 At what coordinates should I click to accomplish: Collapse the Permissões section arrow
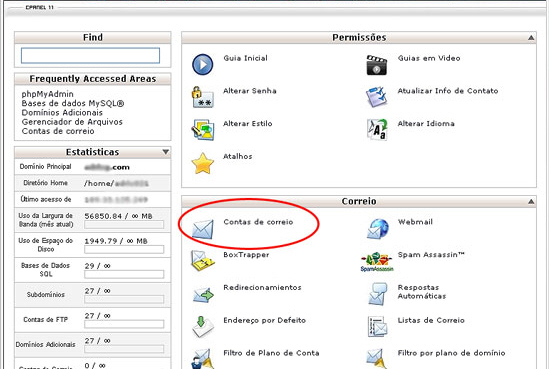click(531, 37)
